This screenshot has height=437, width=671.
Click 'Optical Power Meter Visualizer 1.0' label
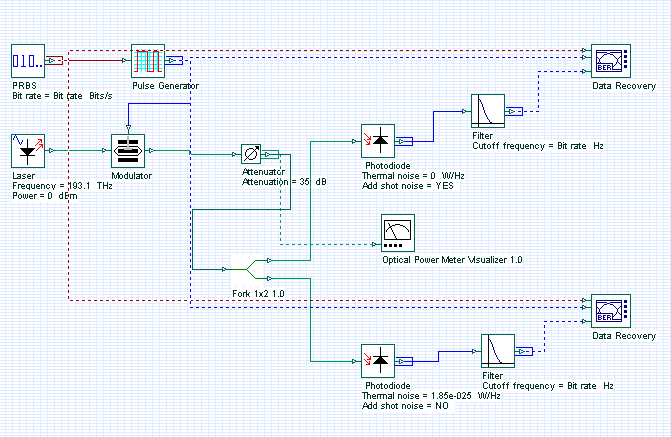(452, 260)
